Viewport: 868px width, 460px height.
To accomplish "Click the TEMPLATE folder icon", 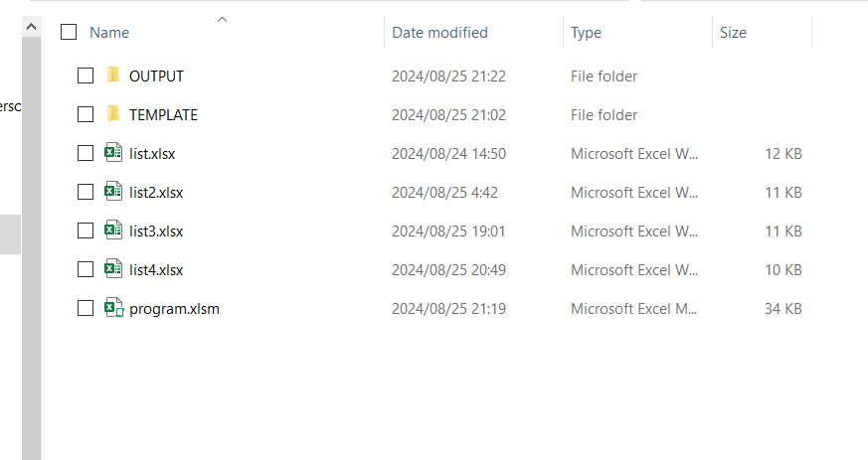I will pyautogui.click(x=113, y=114).
